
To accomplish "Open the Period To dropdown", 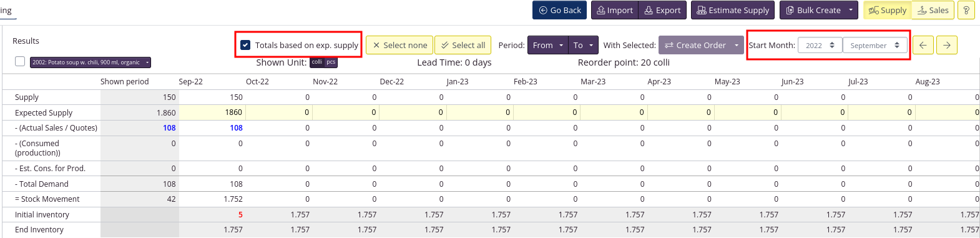I will tap(583, 45).
